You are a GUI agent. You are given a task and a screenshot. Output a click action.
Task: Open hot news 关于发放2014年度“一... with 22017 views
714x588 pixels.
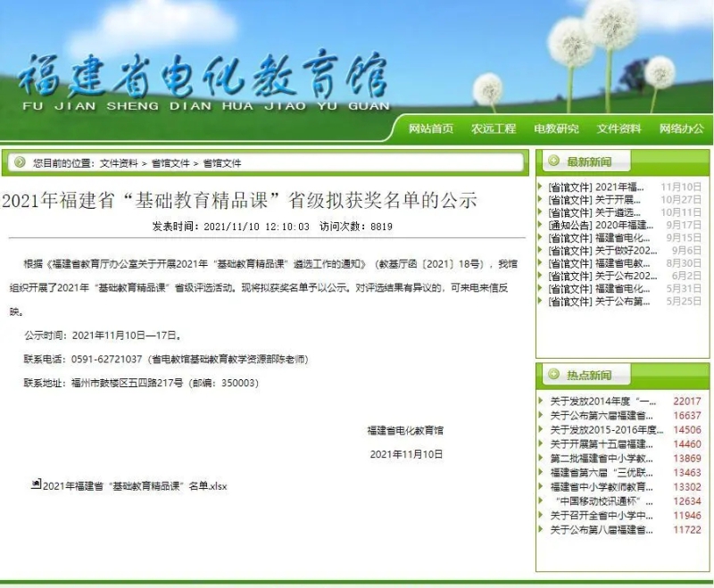(x=603, y=402)
